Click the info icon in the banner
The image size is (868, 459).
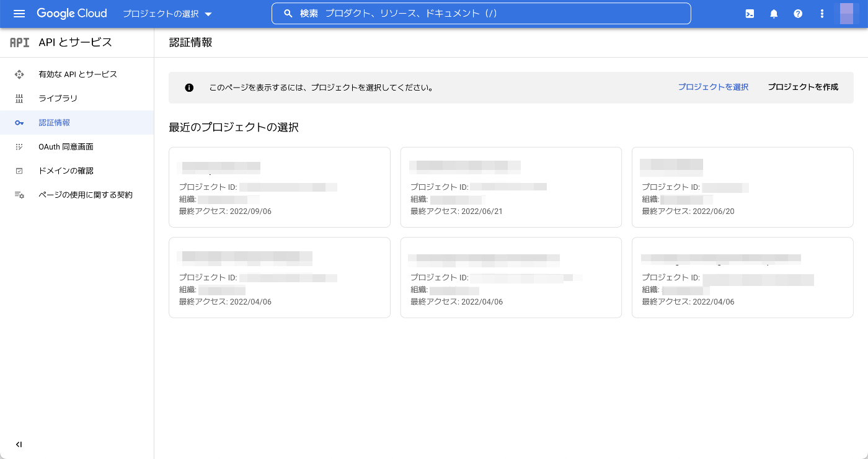(x=189, y=87)
